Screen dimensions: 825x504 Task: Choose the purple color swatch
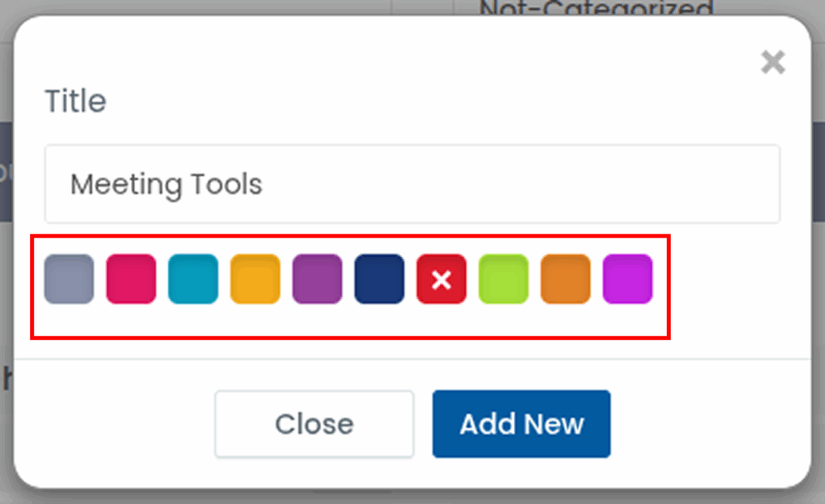click(317, 279)
